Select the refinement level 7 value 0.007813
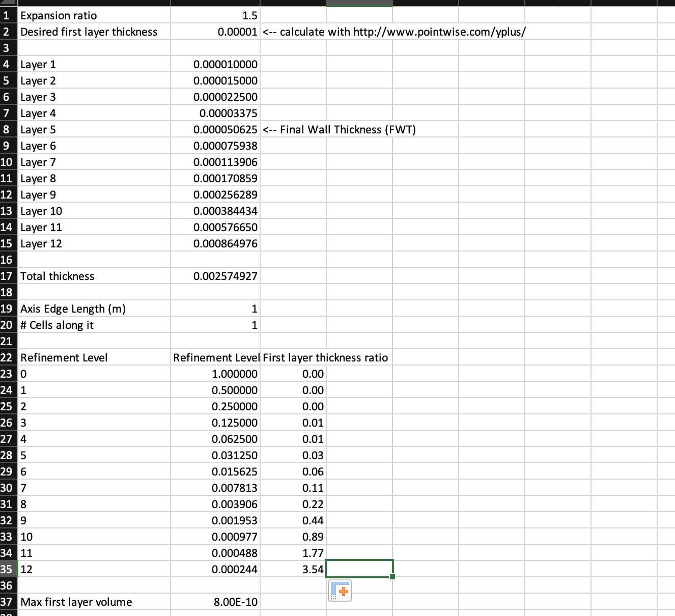 (x=215, y=488)
